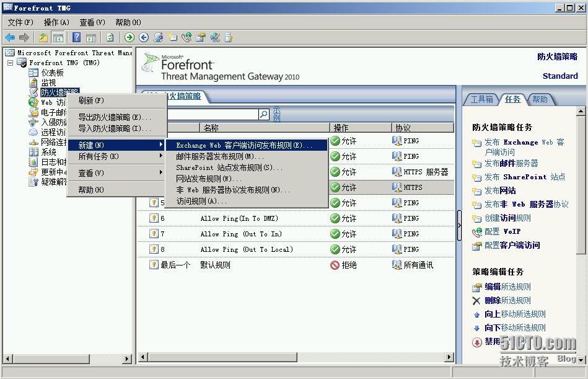Click the search input field above rules
The image size is (588, 379).
[x=213, y=114]
